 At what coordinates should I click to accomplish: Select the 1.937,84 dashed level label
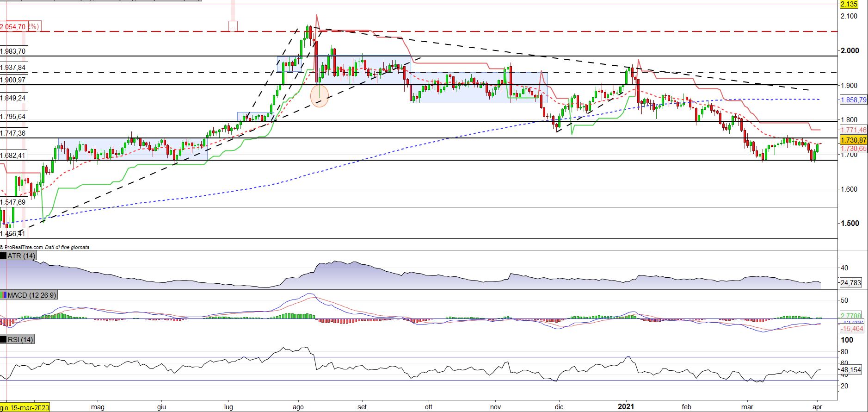13,68
